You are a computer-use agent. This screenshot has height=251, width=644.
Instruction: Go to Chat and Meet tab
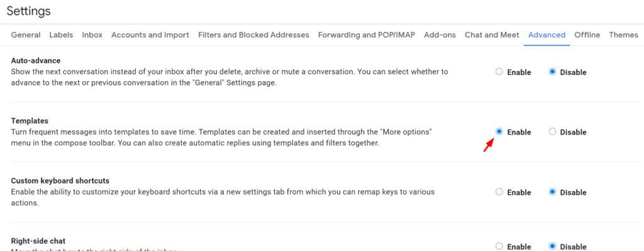[492, 35]
